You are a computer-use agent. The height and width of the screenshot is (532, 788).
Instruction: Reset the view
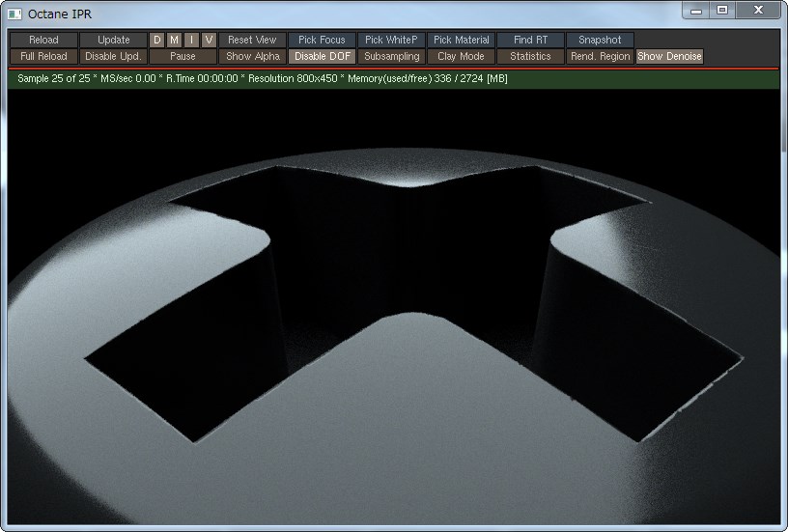pos(252,40)
